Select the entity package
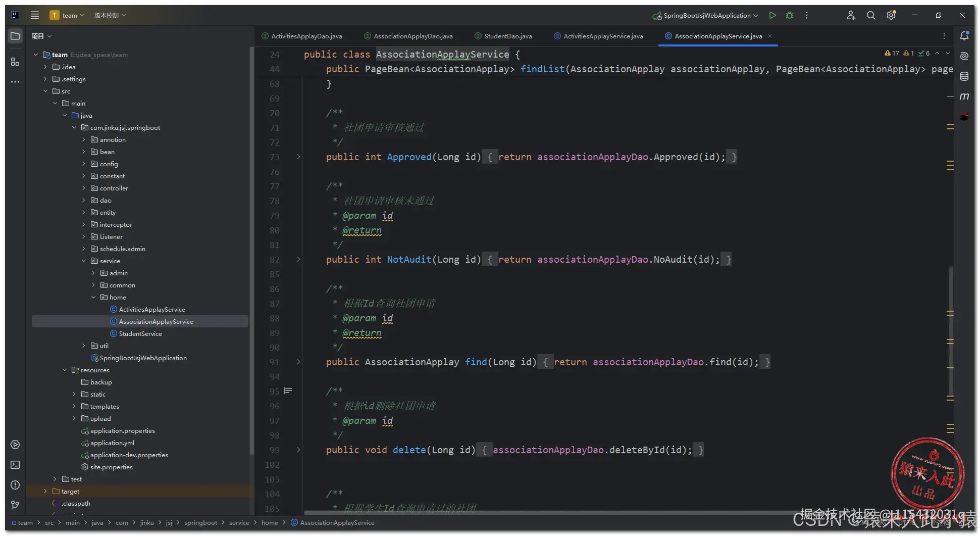Image resolution: width=980 pixels, height=536 pixels. pos(108,212)
